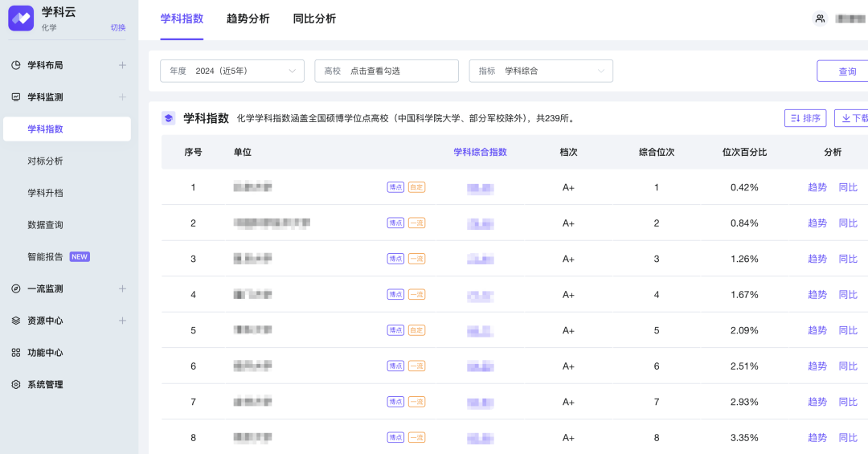Image resolution: width=868 pixels, height=454 pixels.
Task: Click the 自定 tag in row 1
Action: pyautogui.click(x=417, y=187)
